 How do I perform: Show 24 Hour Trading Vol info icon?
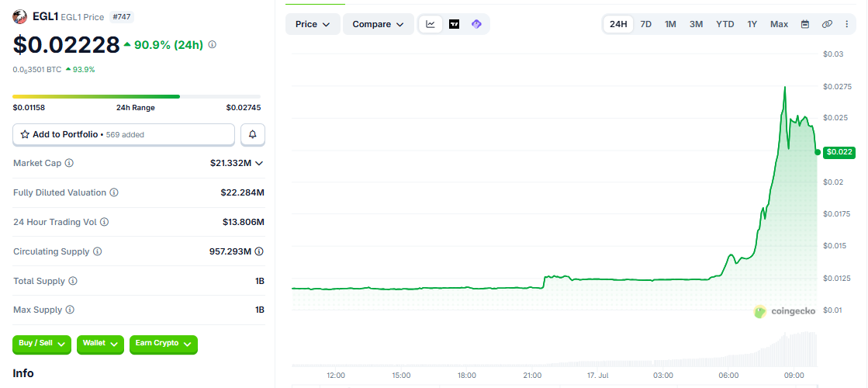click(104, 222)
